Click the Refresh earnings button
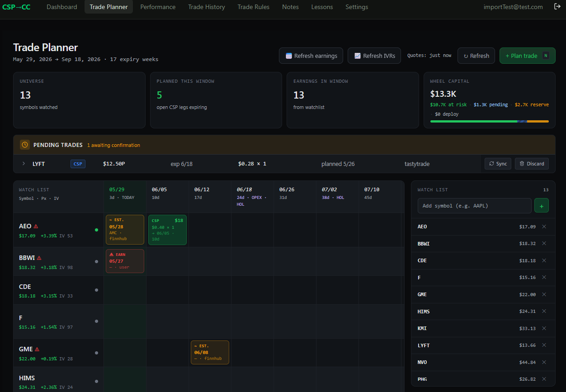Screen dimensions: 566x392 pos(311,56)
